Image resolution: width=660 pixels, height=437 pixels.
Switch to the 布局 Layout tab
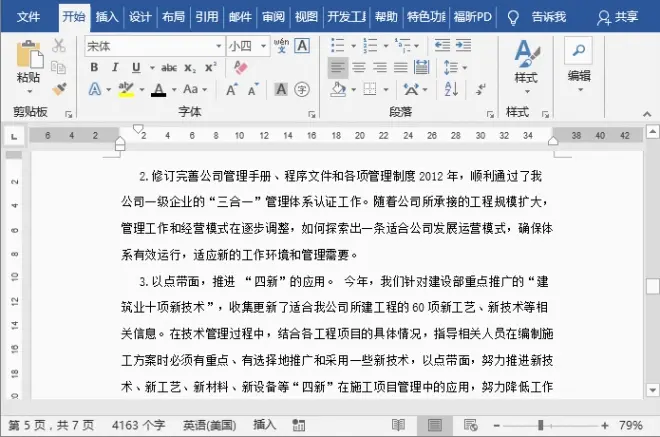click(173, 17)
